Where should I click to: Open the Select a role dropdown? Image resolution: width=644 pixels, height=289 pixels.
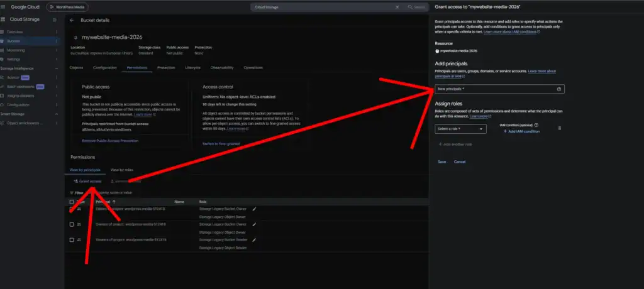pos(460,129)
